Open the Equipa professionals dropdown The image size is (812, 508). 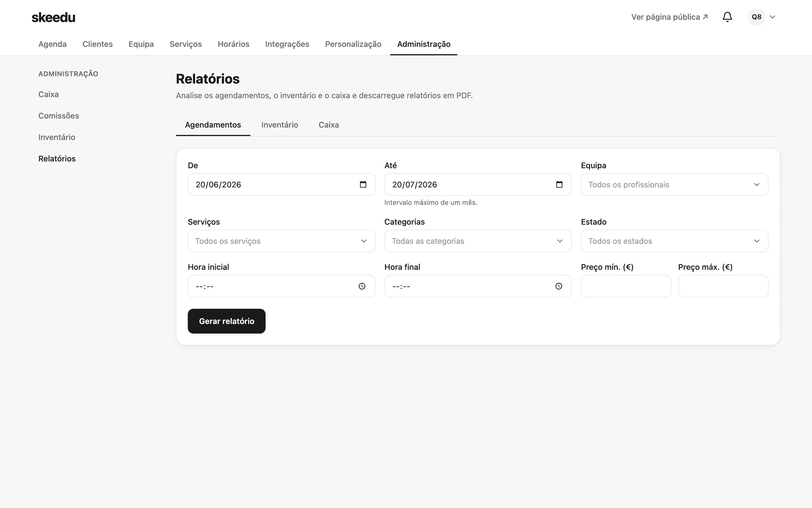(x=674, y=185)
